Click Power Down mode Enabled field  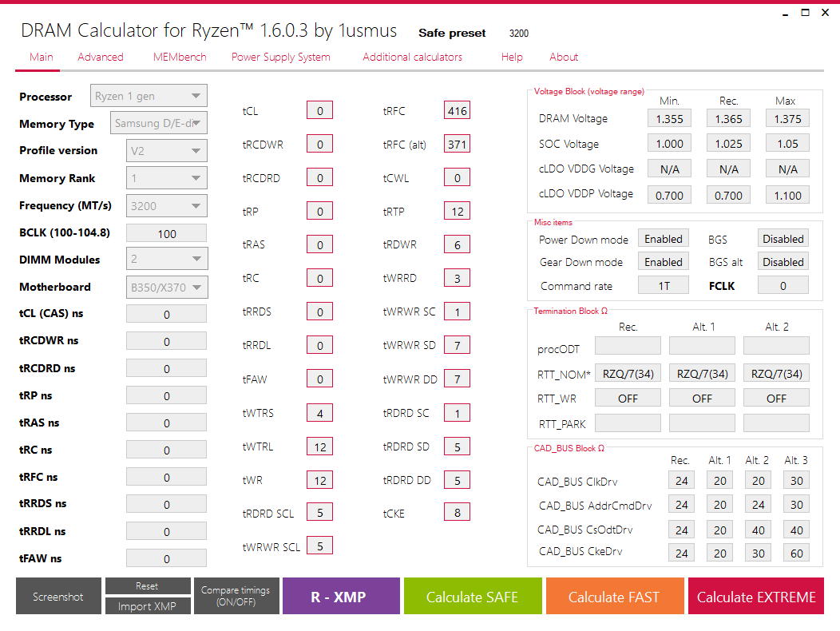point(664,239)
